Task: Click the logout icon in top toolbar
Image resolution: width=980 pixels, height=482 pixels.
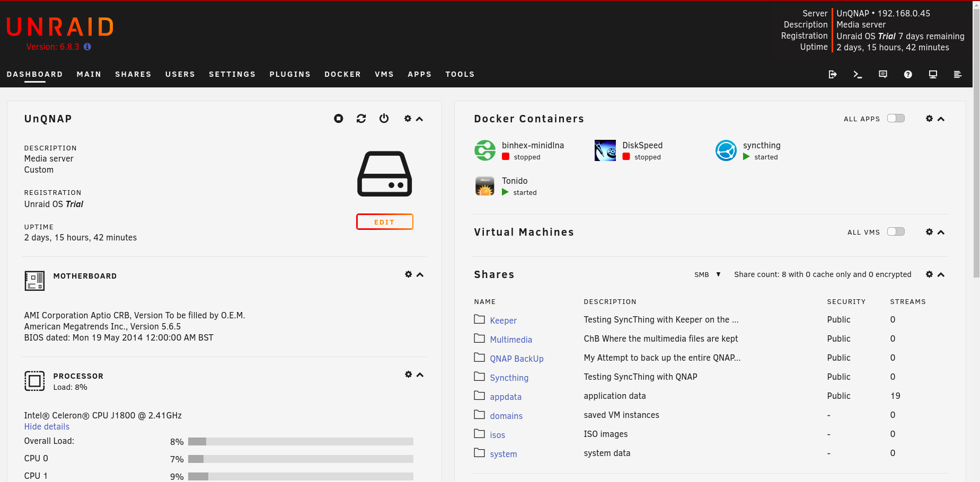Action: tap(833, 74)
